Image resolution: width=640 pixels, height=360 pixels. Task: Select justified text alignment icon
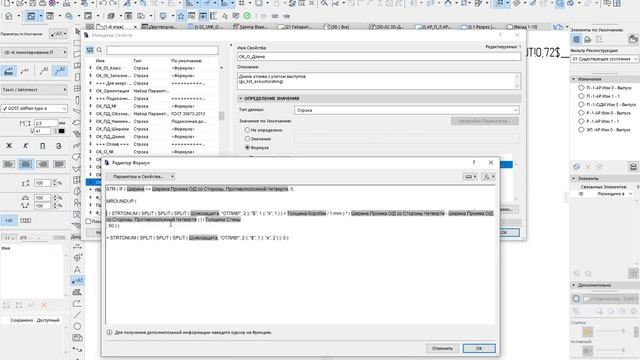point(59,164)
